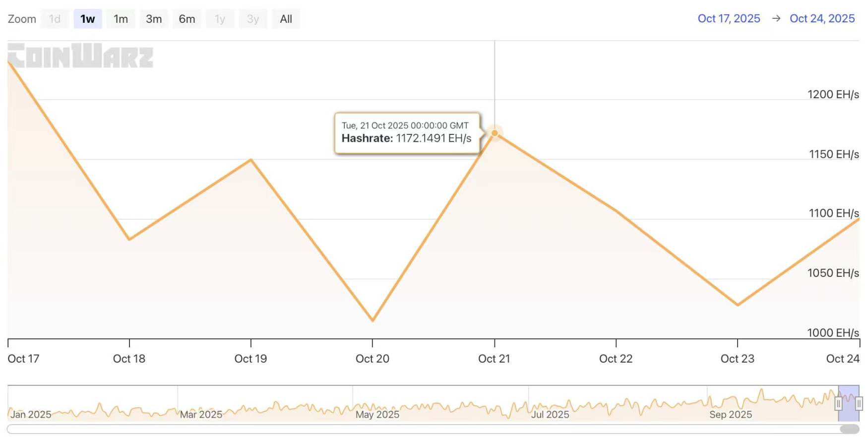Click the left navigator range handle
Image resolution: width=868 pixels, height=438 pixels.
(838, 403)
